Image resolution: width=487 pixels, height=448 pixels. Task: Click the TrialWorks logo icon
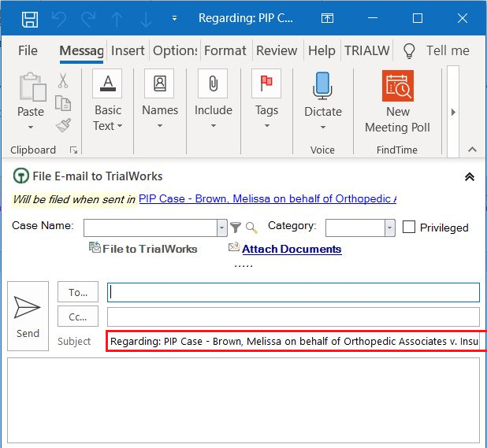point(21,176)
